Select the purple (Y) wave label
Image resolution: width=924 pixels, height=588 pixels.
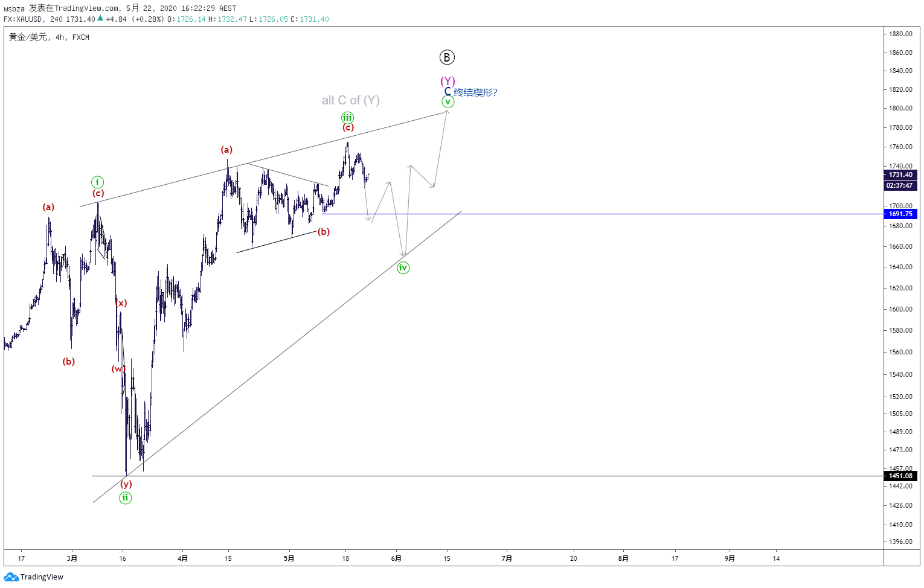click(x=448, y=81)
